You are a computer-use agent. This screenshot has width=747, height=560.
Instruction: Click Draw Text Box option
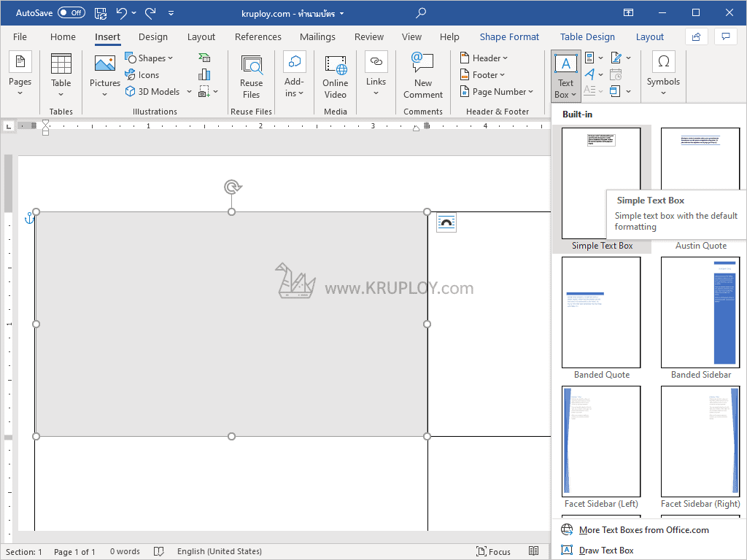point(605,551)
